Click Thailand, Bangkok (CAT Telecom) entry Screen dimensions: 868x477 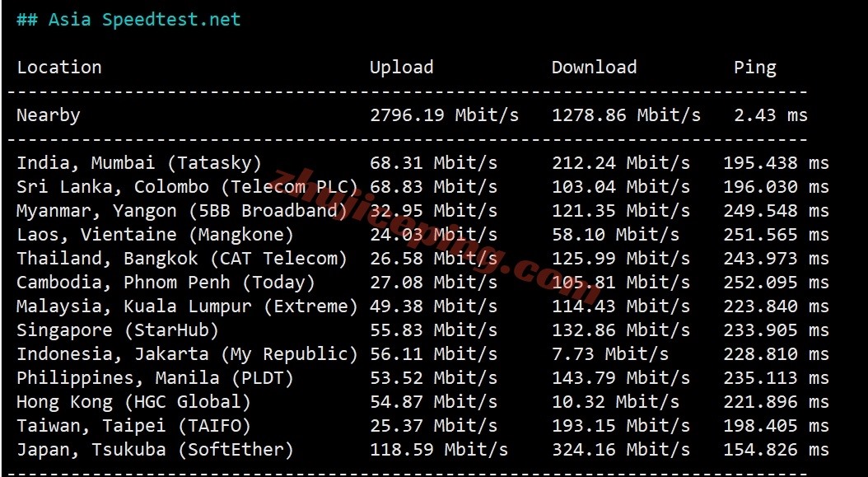(x=182, y=259)
